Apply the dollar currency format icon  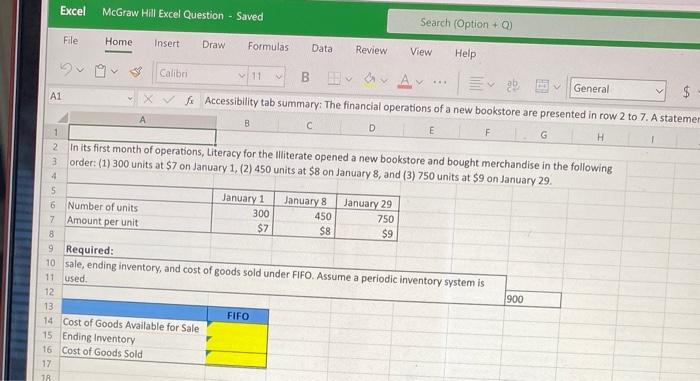[686, 92]
